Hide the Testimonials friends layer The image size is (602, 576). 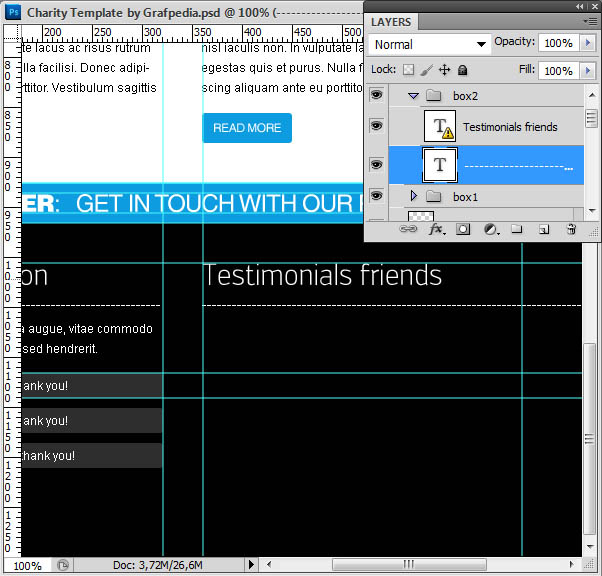[376, 126]
